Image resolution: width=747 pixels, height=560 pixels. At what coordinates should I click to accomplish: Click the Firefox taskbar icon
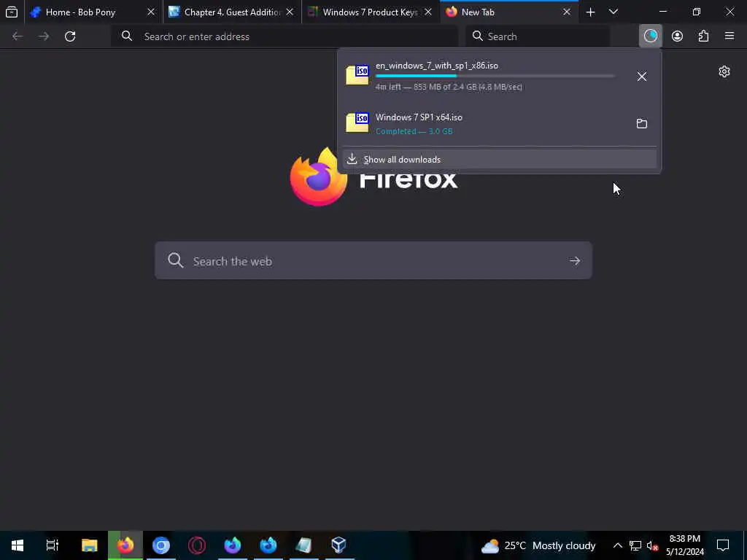click(x=125, y=545)
